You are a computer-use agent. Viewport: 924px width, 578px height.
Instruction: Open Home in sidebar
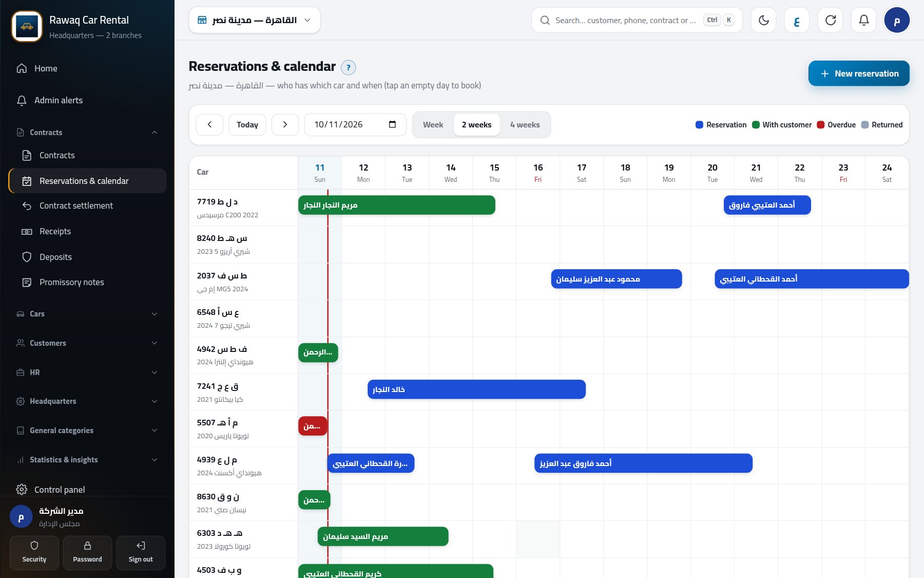click(87, 68)
